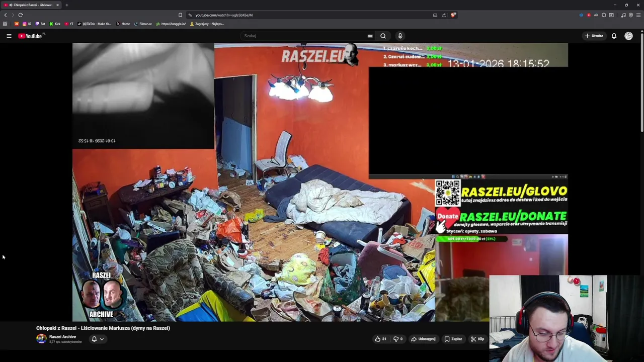Viewport: 644px width, 362px height.
Task: Open a new browser tab
Action: pos(66,5)
